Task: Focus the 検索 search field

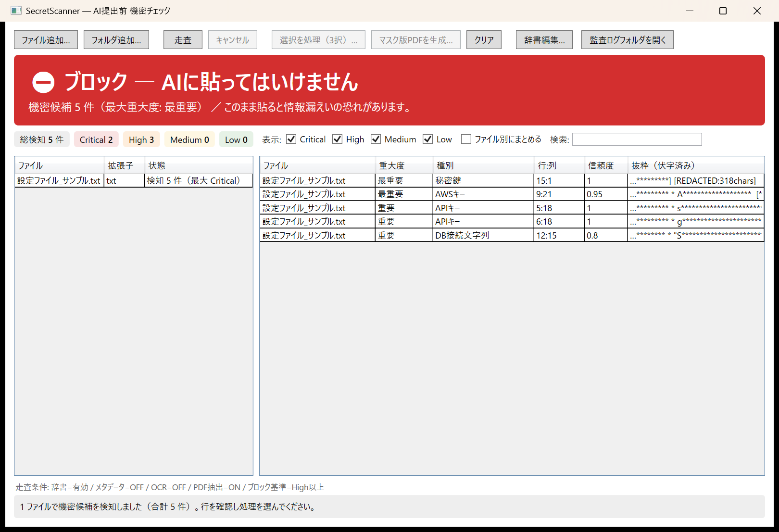Action: [x=637, y=139]
